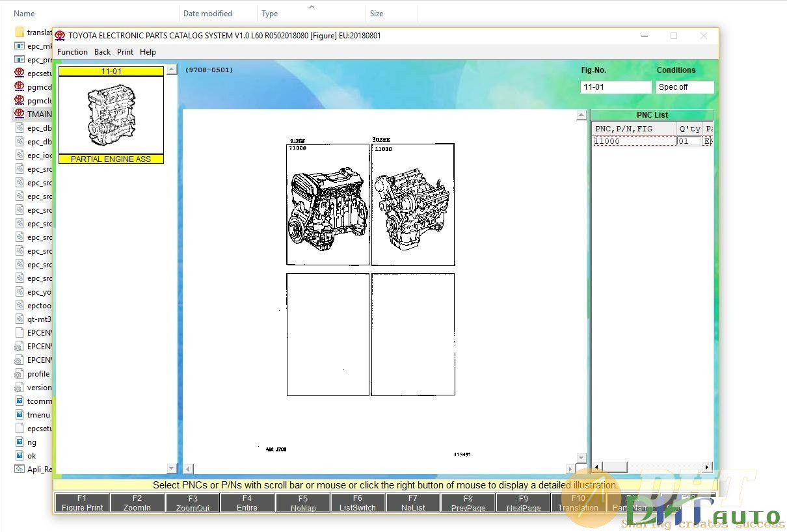Click the F7 NoList button

pyautogui.click(x=412, y=503)
